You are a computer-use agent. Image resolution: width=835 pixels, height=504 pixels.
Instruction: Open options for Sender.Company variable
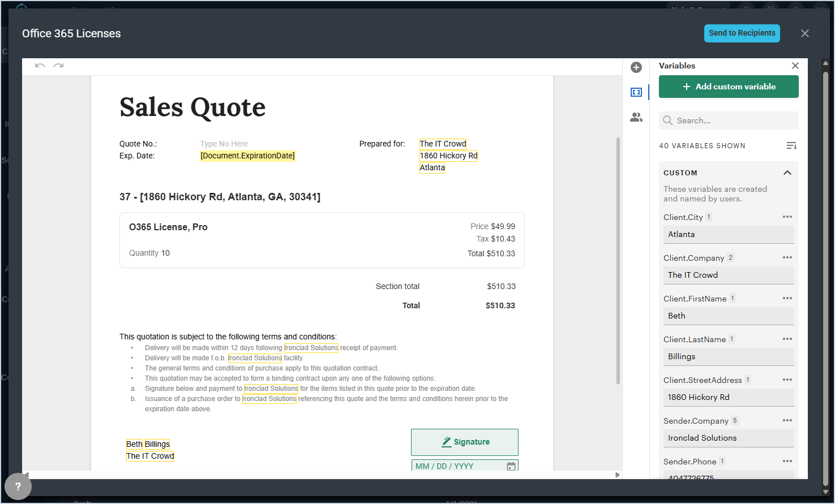[x=787, y=421]
